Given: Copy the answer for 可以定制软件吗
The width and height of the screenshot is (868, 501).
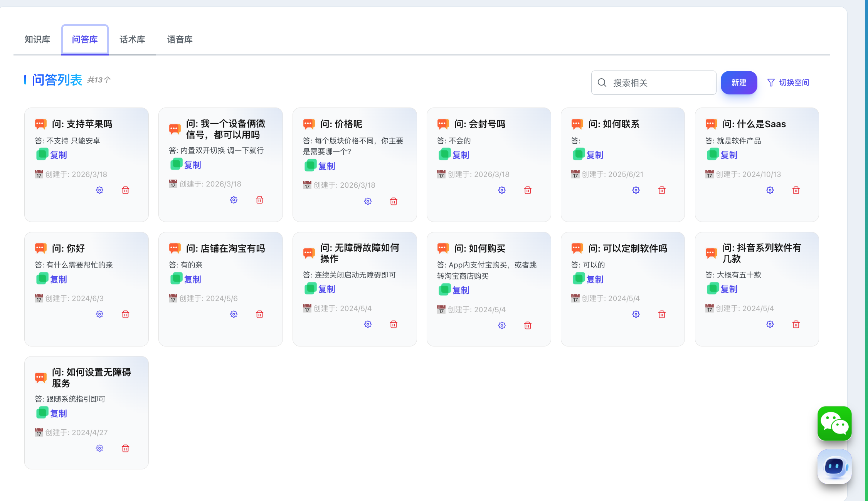Looking at the screenshot, I should 594,279.
